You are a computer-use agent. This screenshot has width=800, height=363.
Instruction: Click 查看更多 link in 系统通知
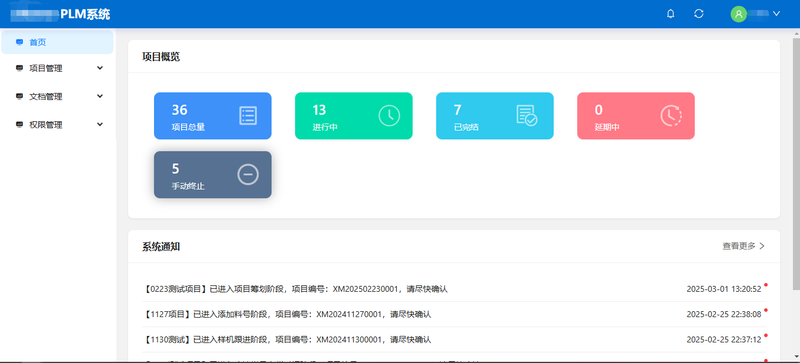coord(739,246)
